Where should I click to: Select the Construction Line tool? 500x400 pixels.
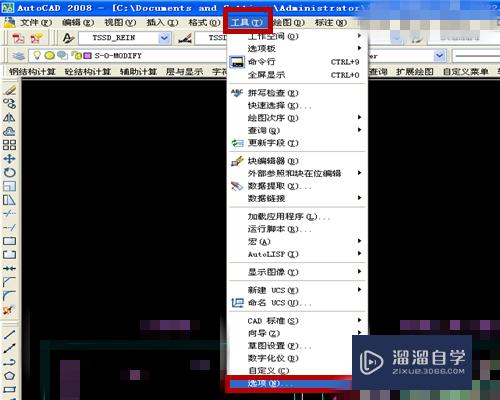[x=9, y=348]
